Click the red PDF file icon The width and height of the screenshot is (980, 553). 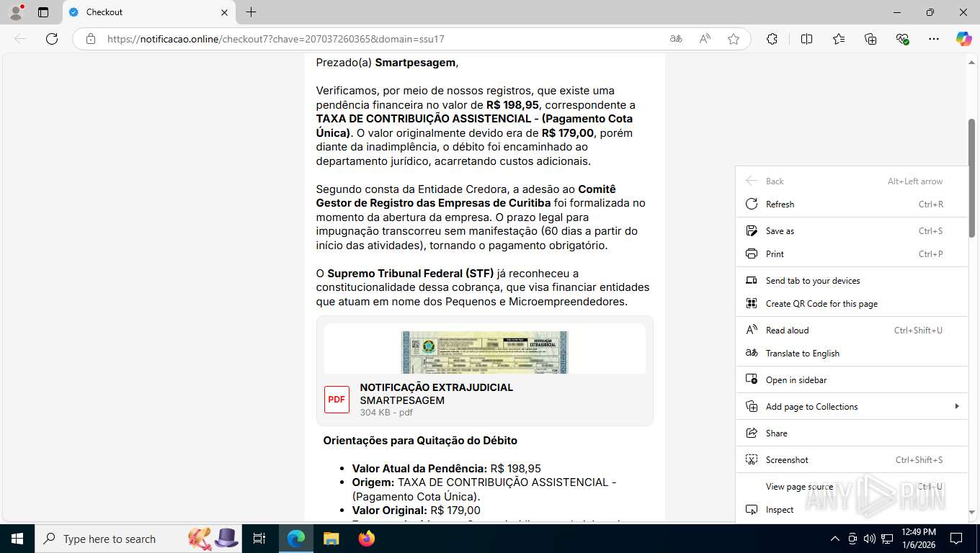(337, 400)
